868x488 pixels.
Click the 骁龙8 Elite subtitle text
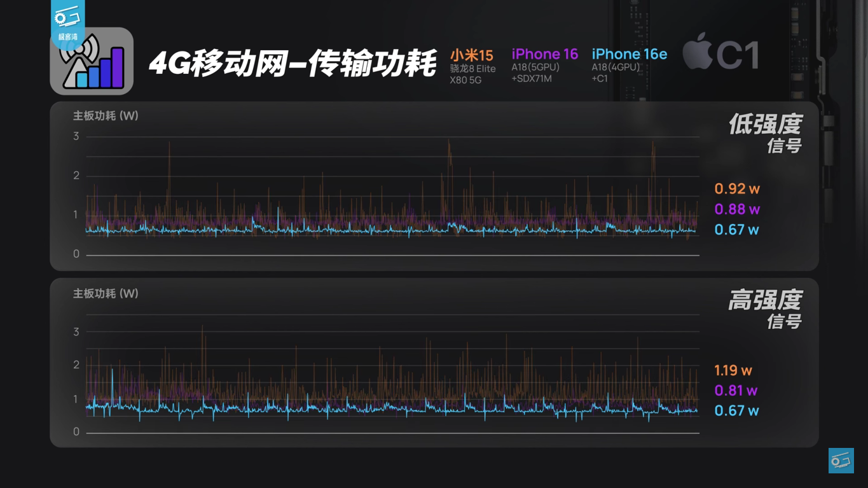click(x=472, y=69)
